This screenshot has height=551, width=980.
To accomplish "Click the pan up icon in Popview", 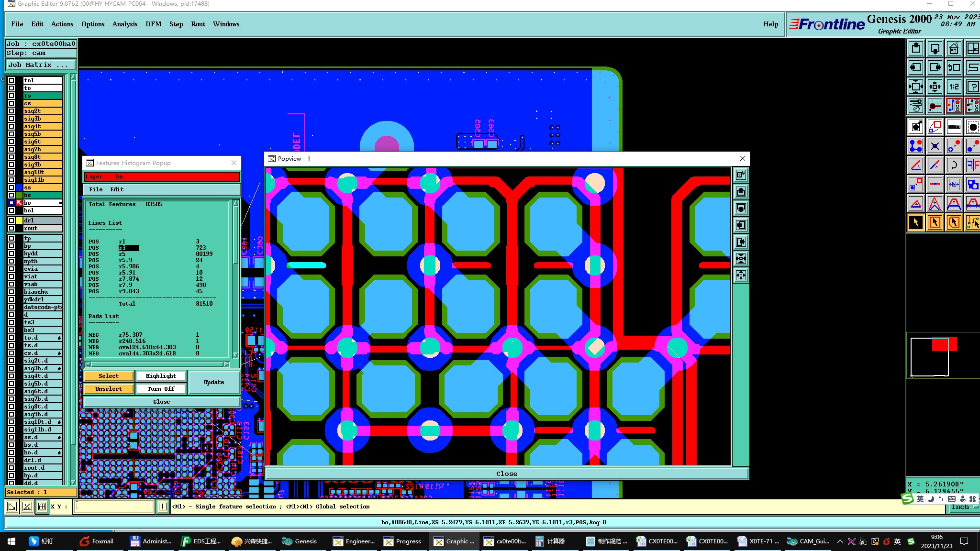I will click(741, 192).
